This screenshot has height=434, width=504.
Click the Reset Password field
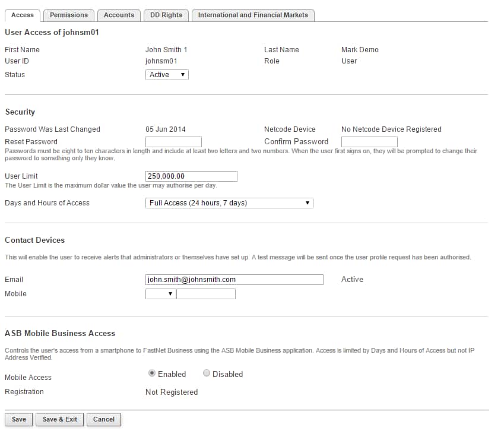click(x=173, y=142)
